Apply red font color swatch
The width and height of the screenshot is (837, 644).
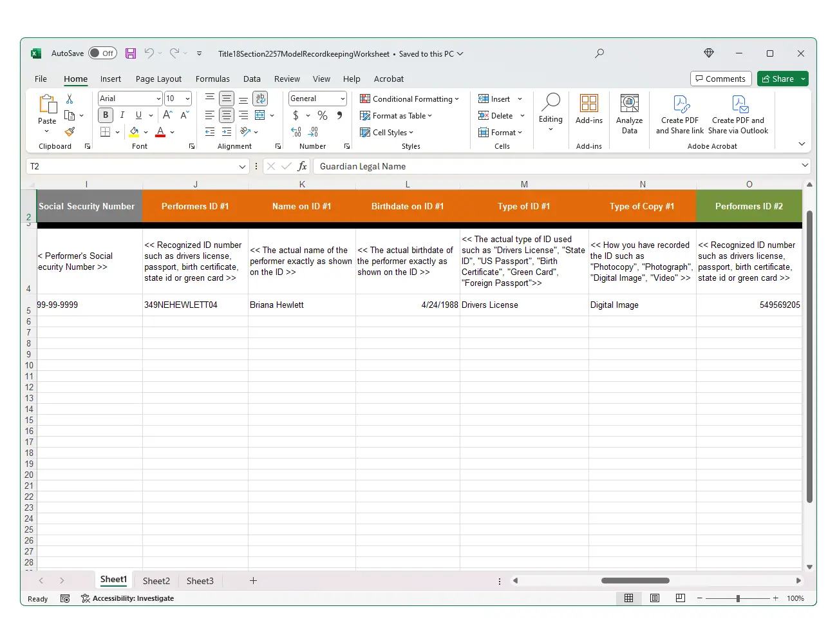click(160, 132)
